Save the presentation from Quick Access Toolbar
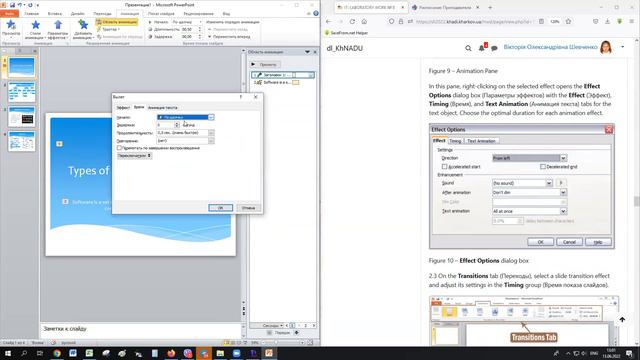 tap(12, 5)
